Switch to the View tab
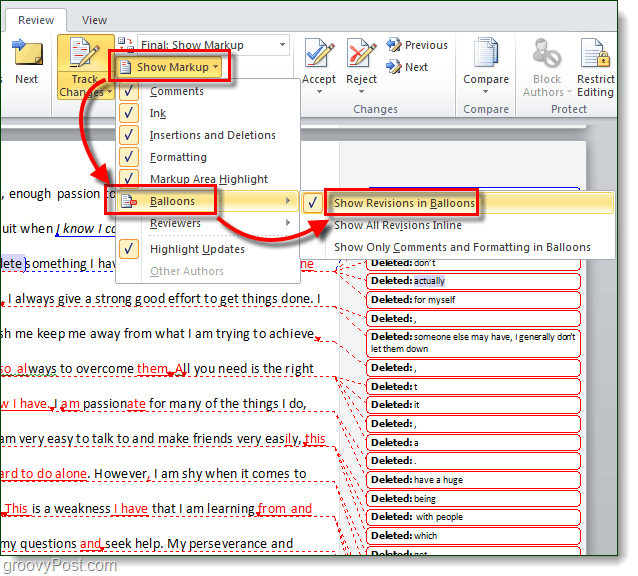The height and width of the screenshot is (576, 638). pyautogui.click(x=94, y=20)
